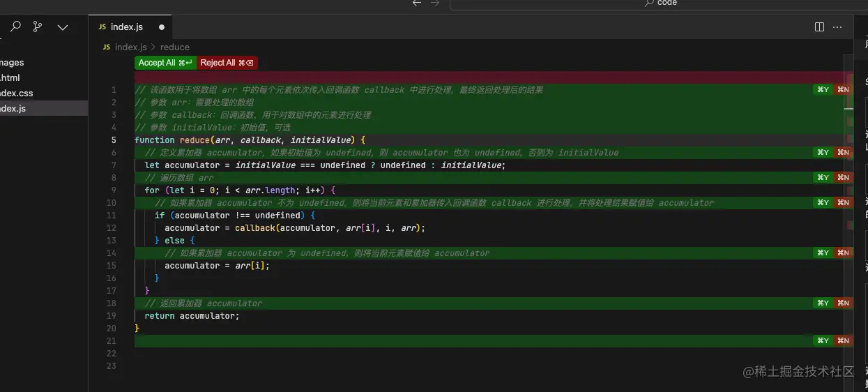Screen dimensions: 868x392
Task: Split the editor with the layout icon
Action: [x=820, y=27]
